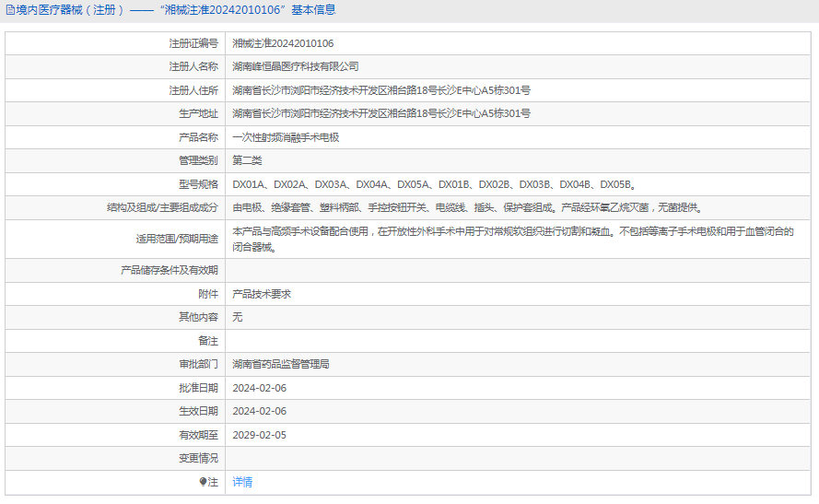Click the 变更情况 label

point(198,458)
